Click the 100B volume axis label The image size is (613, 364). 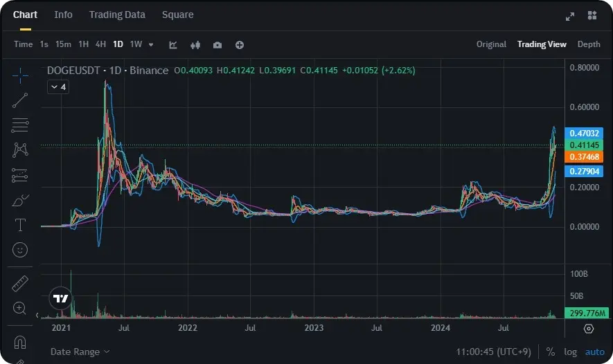(x=578, y=274)
